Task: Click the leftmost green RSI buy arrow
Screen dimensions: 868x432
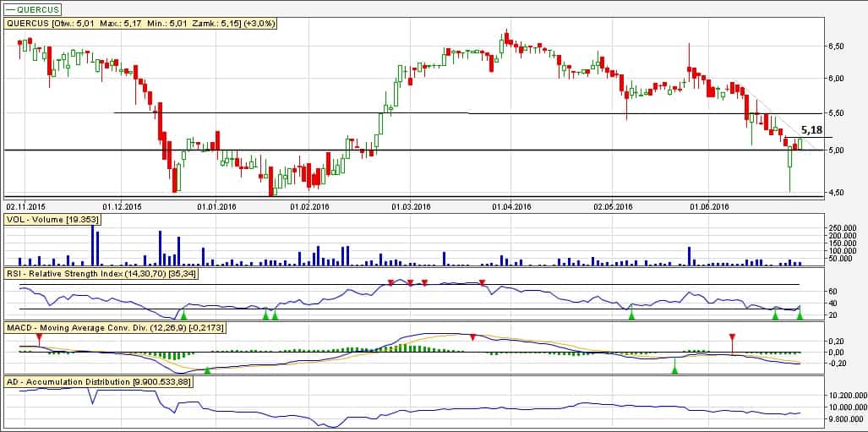Action: [184, 315]
